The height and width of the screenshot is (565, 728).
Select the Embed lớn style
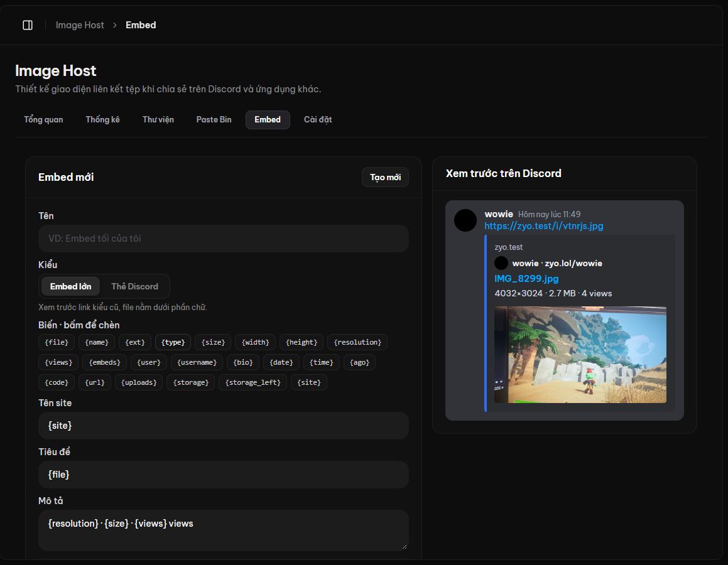pyautogui.click(x=70, y=286)
